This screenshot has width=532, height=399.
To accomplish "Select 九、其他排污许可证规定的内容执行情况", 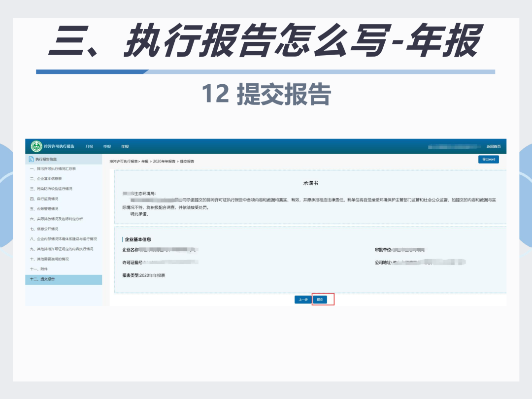I will pyautogui.click(x=64, y=249).
